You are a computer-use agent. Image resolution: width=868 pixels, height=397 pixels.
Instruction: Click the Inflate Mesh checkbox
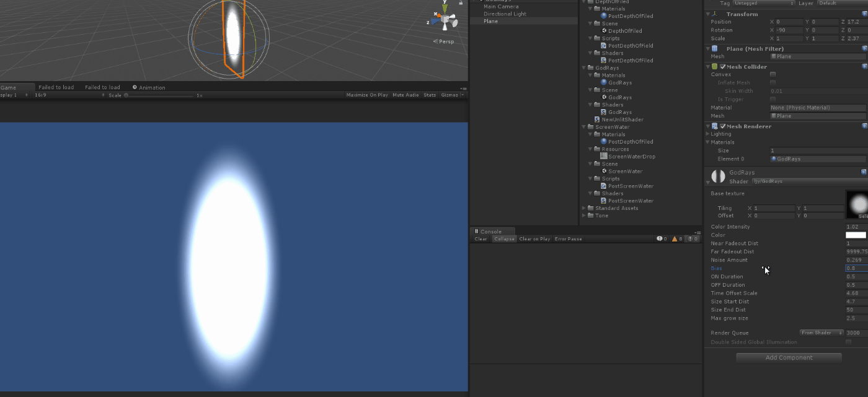(773, 82)
